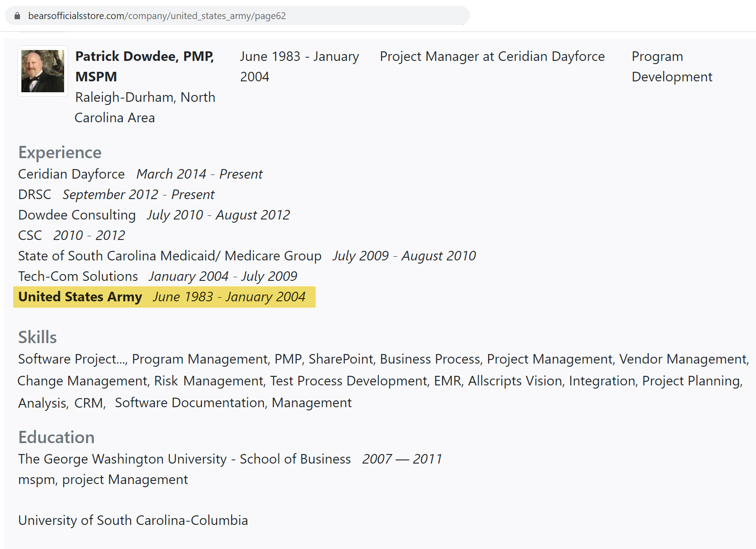Click the Education section heading
The height and width of the screenshot is (549, 756).
point(56,438)
